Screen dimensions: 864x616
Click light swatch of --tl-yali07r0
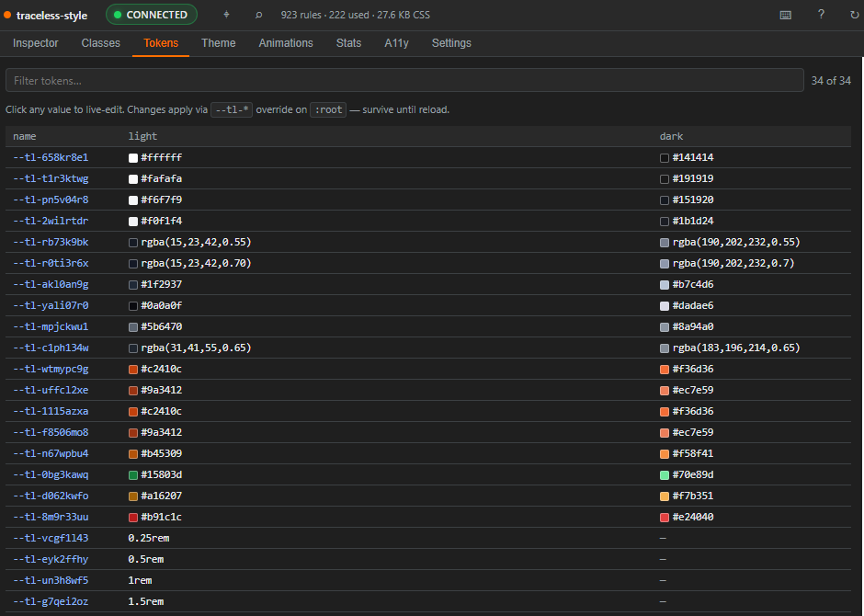[x=132, y=306]
